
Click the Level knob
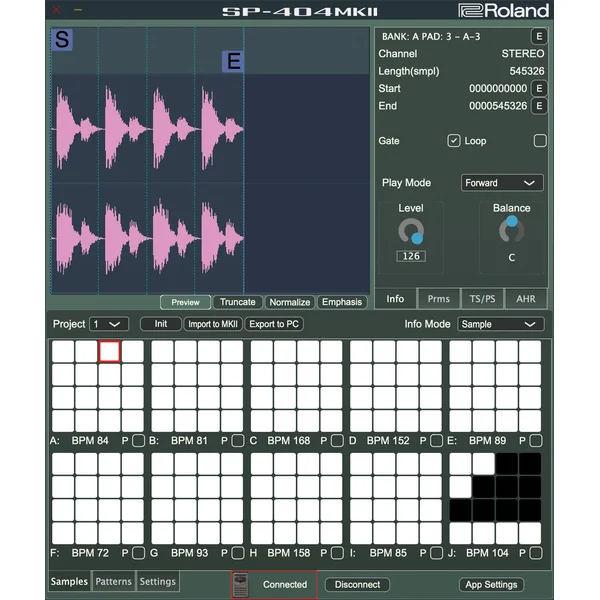411,231
